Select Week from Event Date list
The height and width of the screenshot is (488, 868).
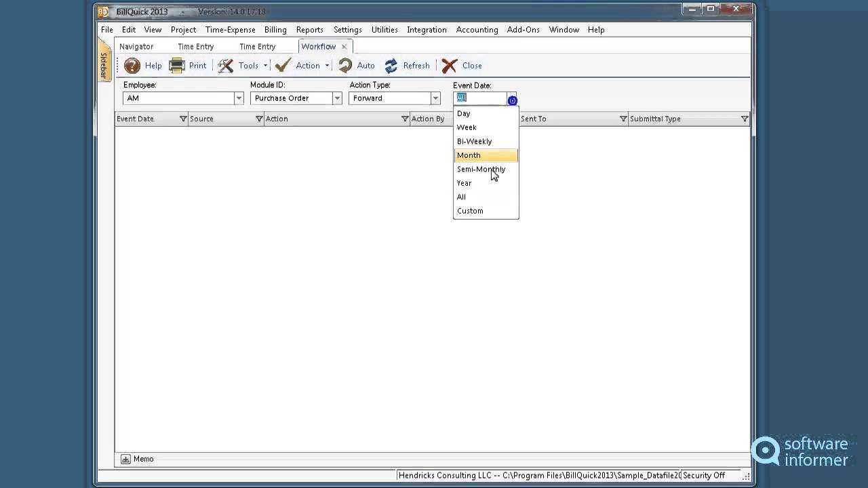pos(486,127)
